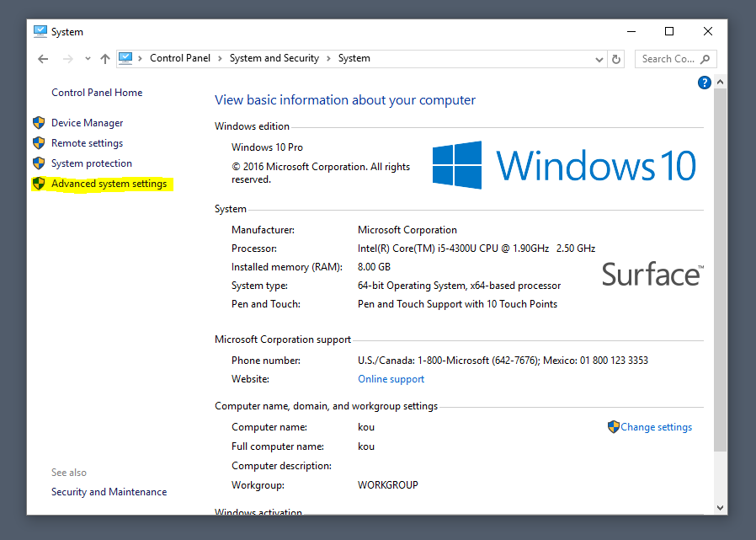
Task: Maximize the System window
Action: pyautogui.click(x=669, y=31)
